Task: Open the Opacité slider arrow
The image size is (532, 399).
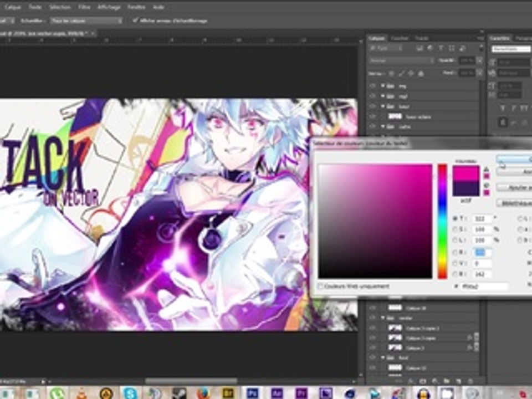Action: [479, 61]
